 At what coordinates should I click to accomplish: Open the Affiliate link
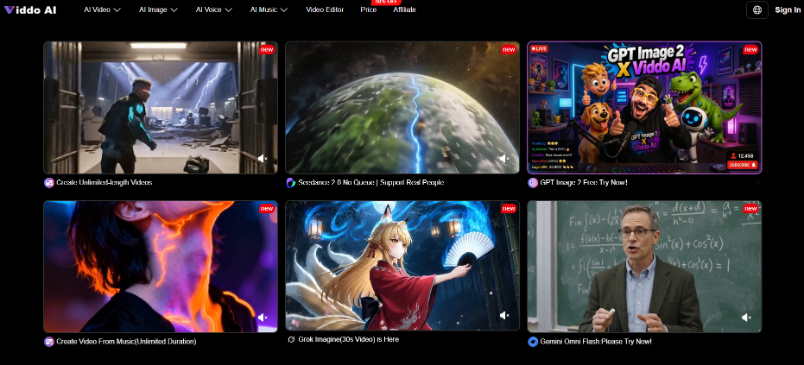405,10
